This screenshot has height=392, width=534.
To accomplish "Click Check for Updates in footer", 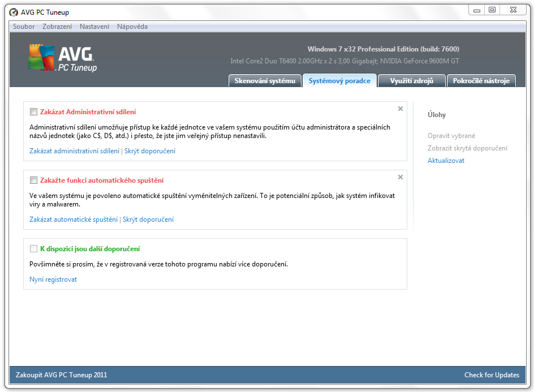I will [492, 375].
